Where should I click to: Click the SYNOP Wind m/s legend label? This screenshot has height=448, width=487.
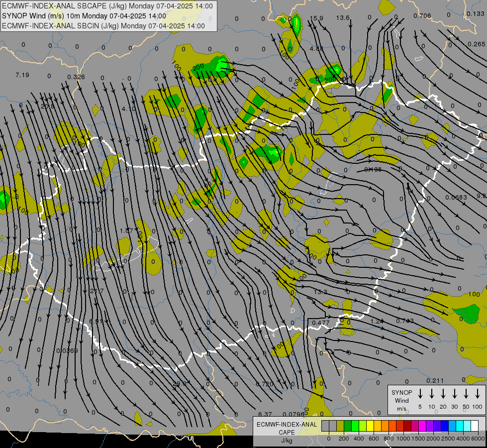coord(401,400)
